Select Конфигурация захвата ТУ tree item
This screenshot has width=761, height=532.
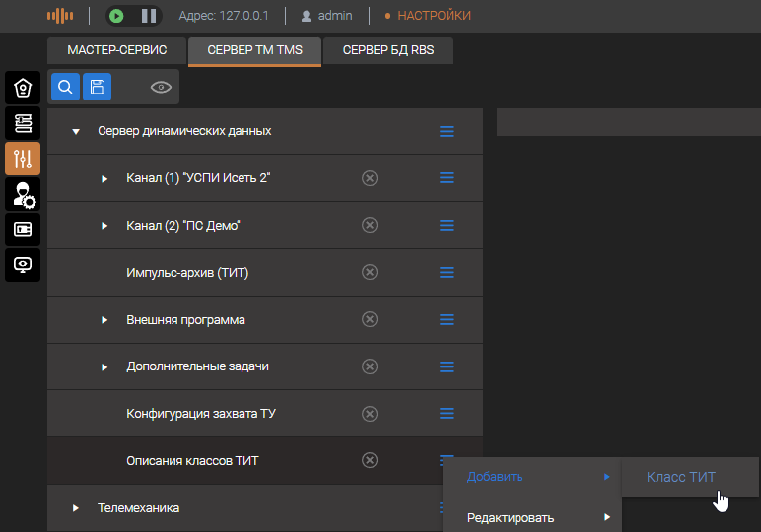coord(200,414)
